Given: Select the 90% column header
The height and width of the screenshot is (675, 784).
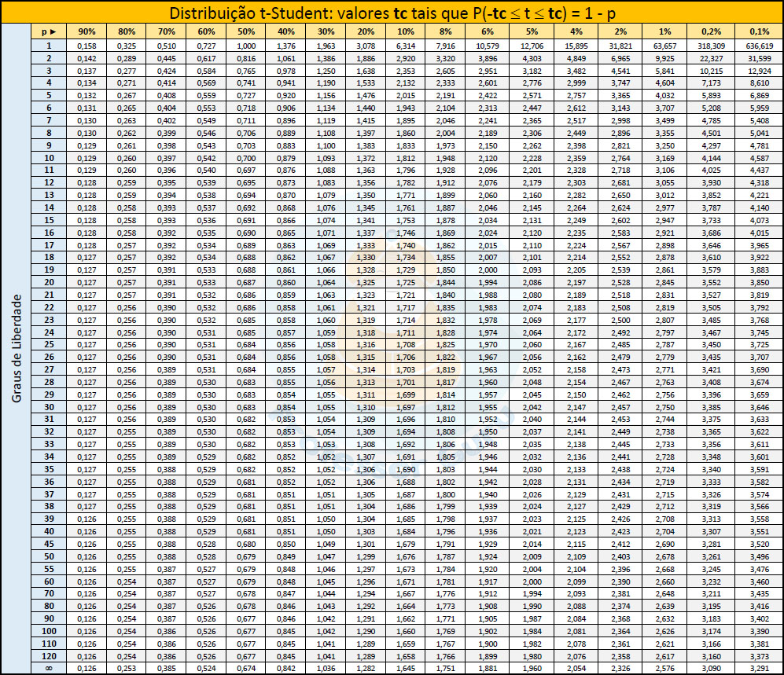Looking at the screenshot, I should pos(86,31).
